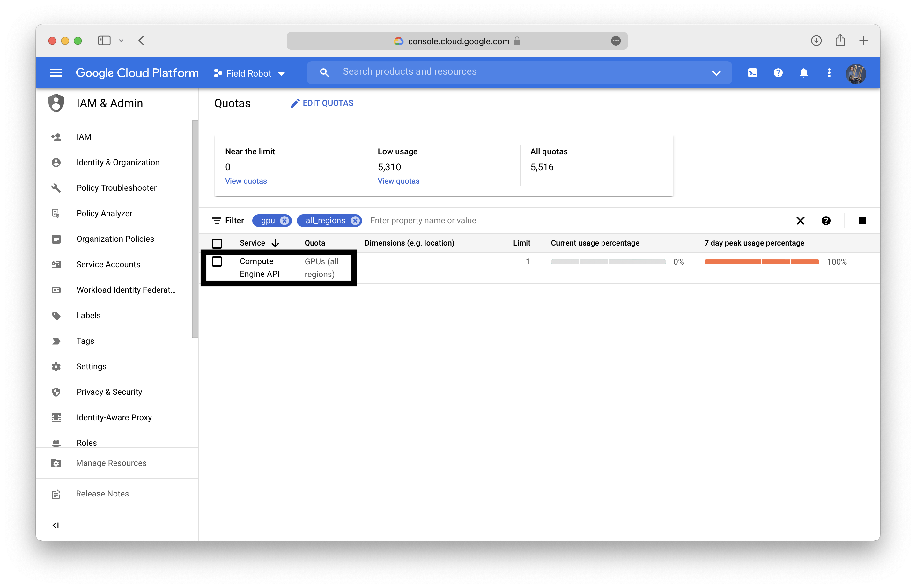Clear all filters with the X
This screenshot has width=916, height=588.
800,220
